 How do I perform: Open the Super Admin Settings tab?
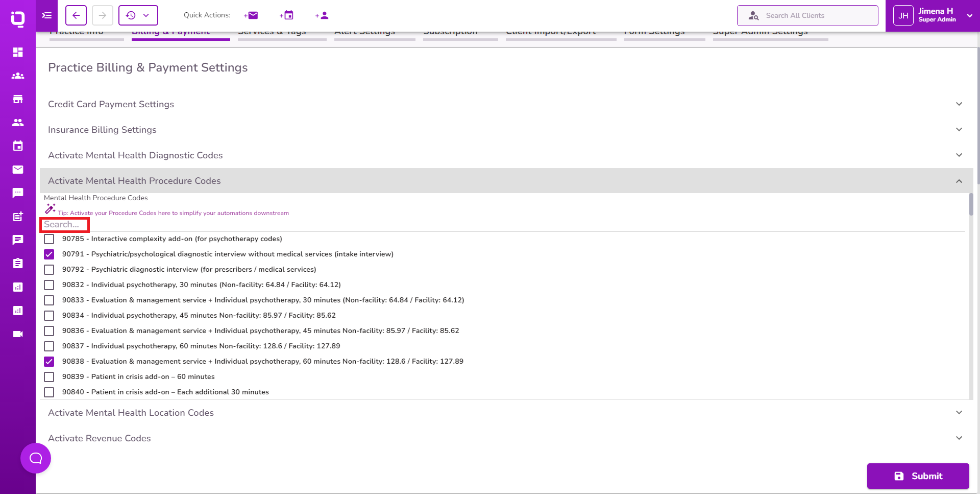pyautogui.click(x=760, y=31)
